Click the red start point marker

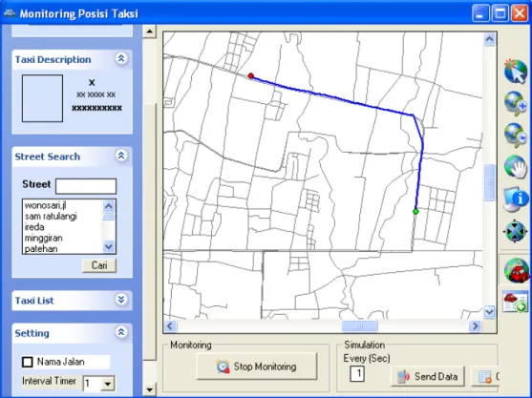(x=251, y=76)
